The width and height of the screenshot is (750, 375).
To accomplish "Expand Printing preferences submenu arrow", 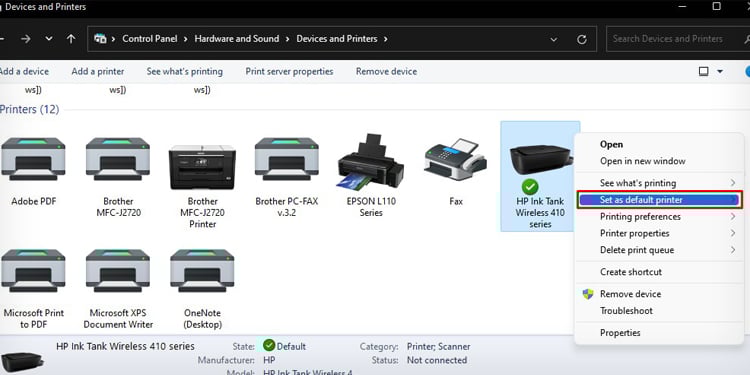I will 733,217.
